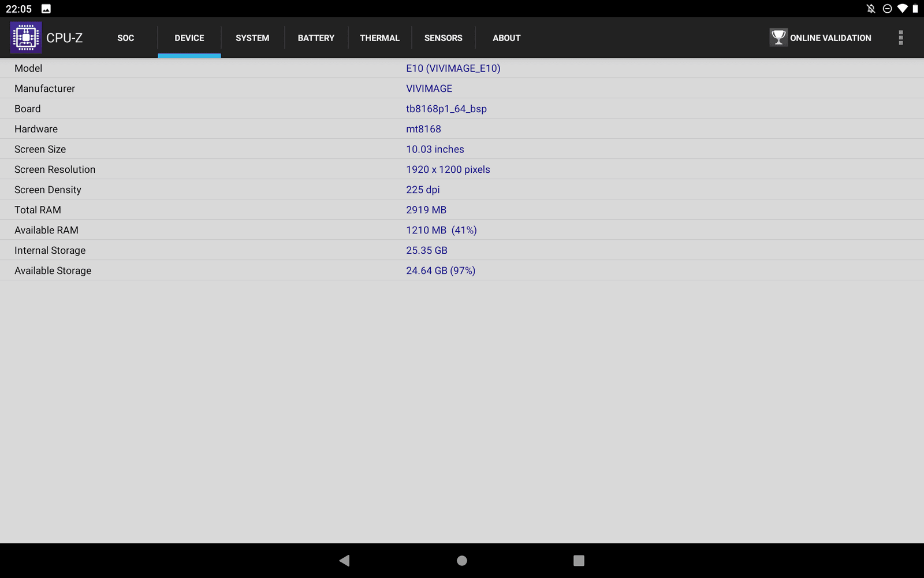Viewport: 924px width, 578px height.
Task: Click the Online Validation trophy icon
Action: pyautogui.click(x=778, y=38)
